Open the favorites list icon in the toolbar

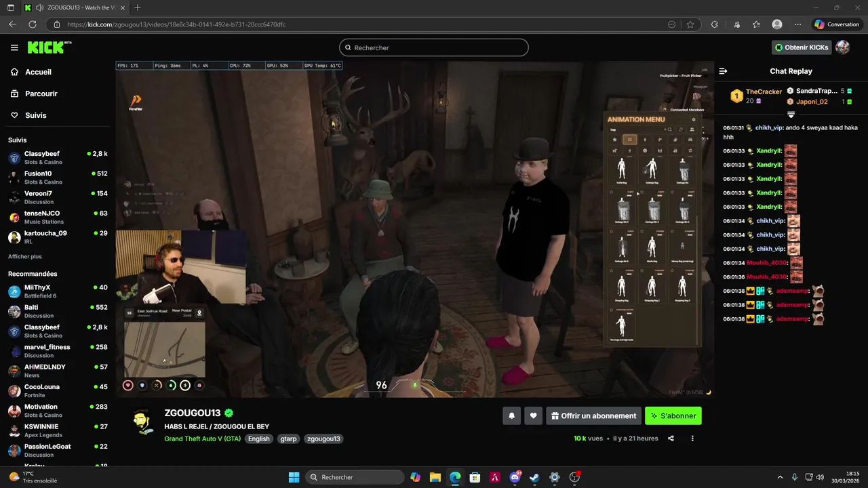pos(756,24)
